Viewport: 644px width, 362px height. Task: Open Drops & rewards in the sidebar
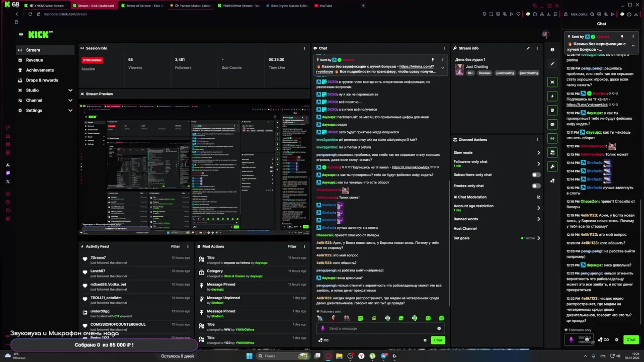(45, 80)
